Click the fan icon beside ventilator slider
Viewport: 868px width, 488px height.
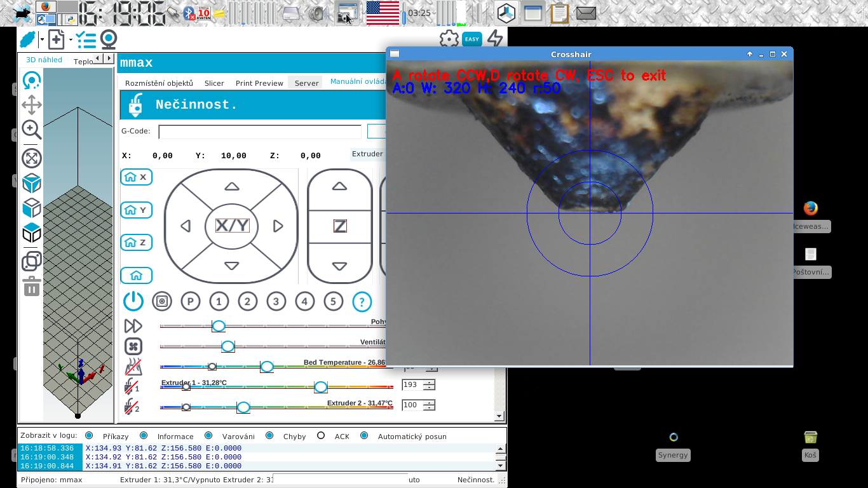[x=133, y=346]
